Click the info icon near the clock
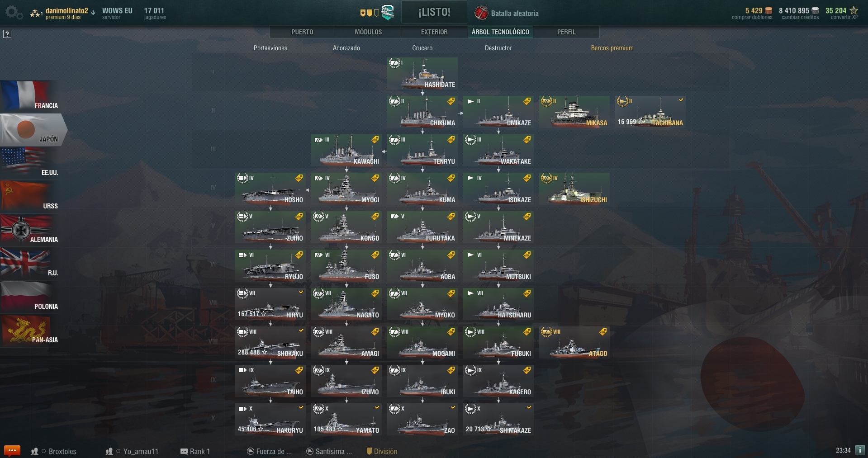 pyautogui.click(x=860, y=450)
